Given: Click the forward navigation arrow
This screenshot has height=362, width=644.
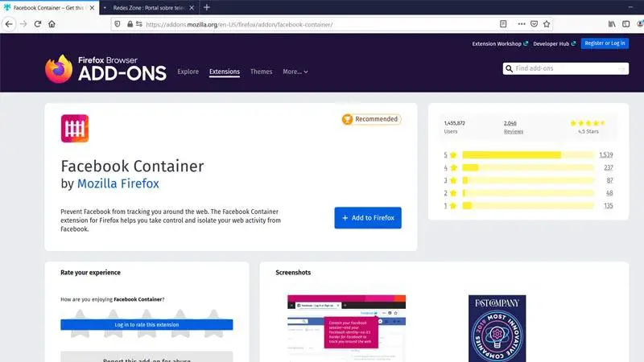Looking at the screenshot, I should pyautogui.click(x=23, y=24).
